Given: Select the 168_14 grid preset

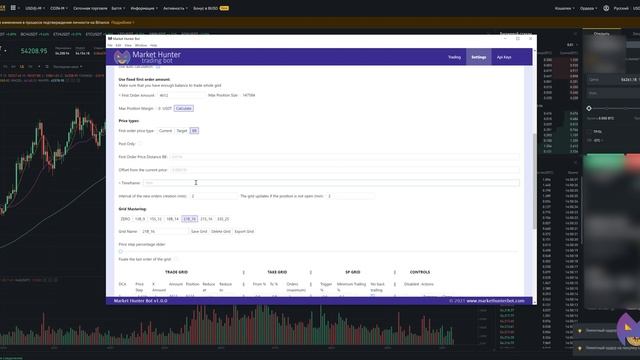Looking at the screenshot, I should click(x=172, y=219).
